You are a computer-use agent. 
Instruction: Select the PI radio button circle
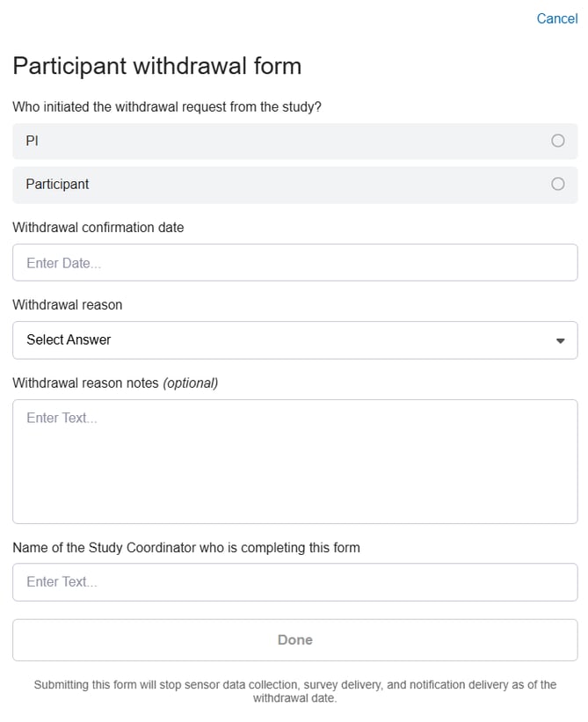pyautogui.click(x=557, y=141)
